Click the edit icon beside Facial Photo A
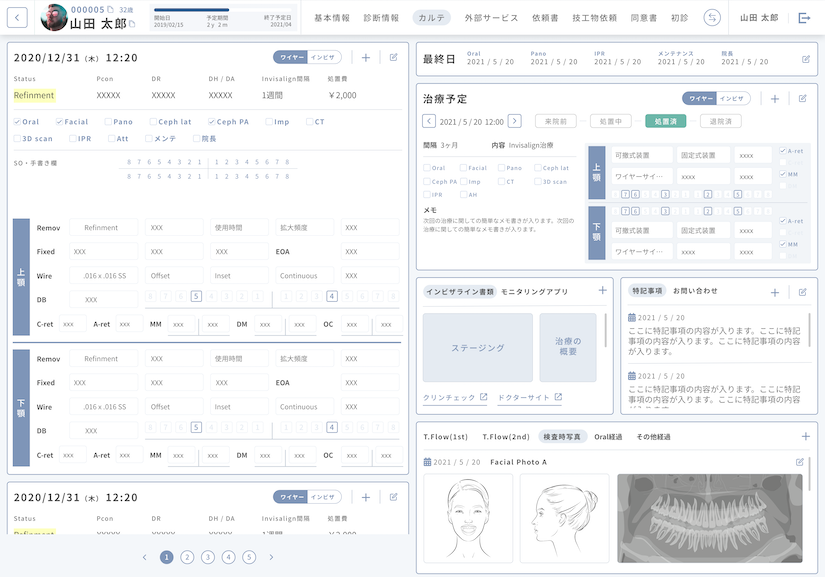Image resolution: width=825 pixels, height=577 pixels. [x=799, y=462]
